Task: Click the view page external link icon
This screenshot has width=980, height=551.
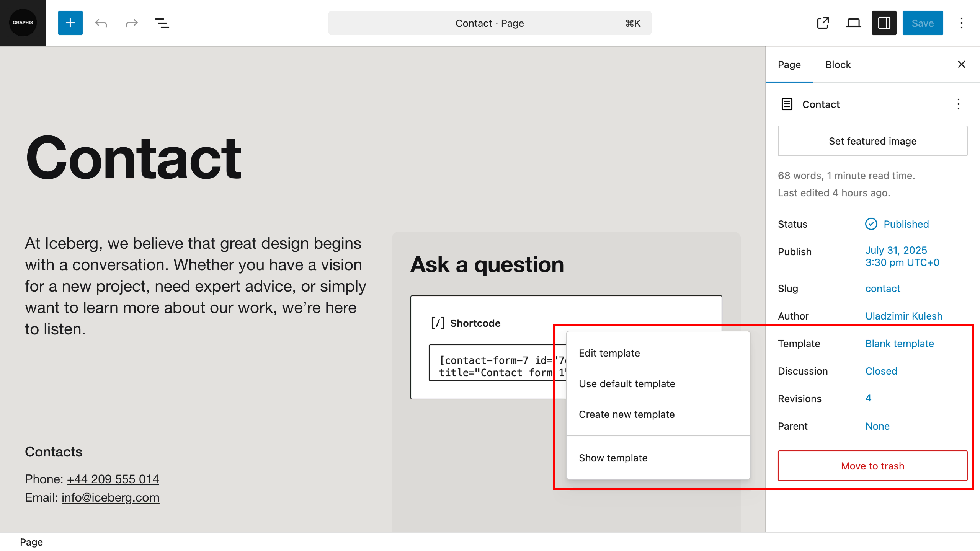Action: coord(823,23)
